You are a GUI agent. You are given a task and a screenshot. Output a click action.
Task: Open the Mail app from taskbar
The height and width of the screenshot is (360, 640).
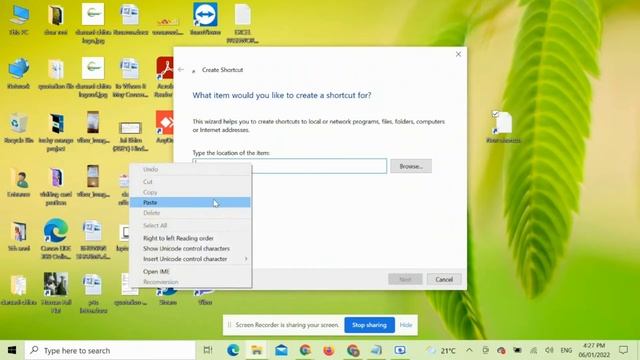[281, 350]
